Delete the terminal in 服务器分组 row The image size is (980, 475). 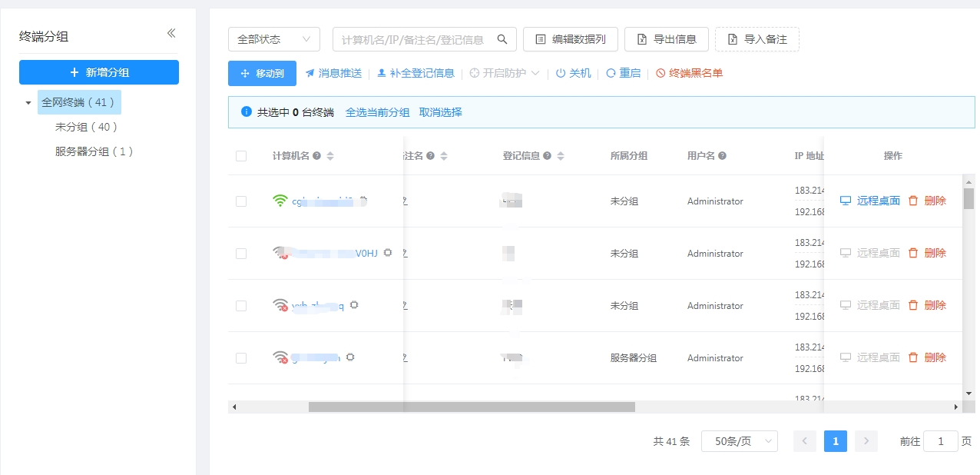(x=927, y=357)
